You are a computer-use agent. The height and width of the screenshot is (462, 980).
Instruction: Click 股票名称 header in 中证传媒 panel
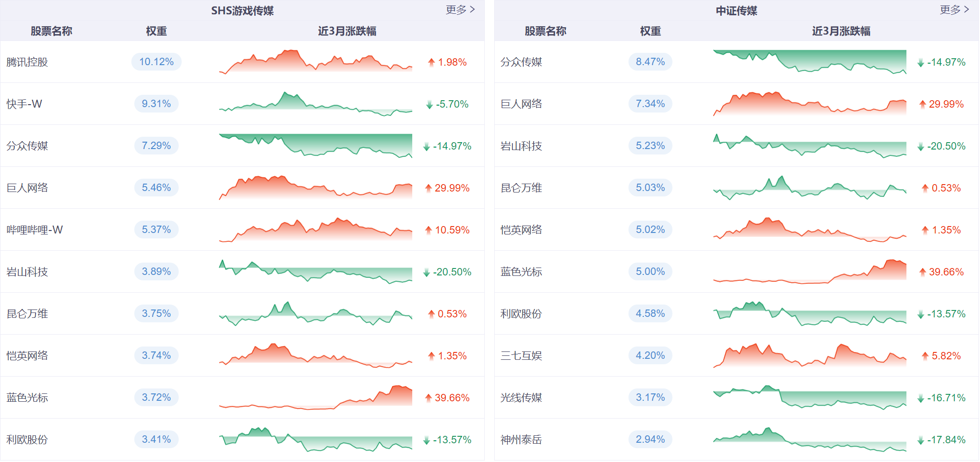tap(545, 31)
